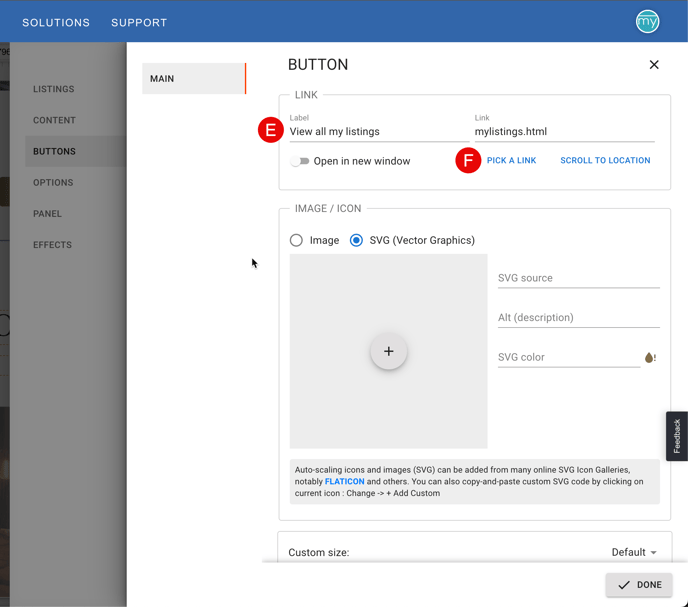This screenshot has height=607, width=688.
Task: Toggle Open in new window switch
Action: [x=300, y=161]
